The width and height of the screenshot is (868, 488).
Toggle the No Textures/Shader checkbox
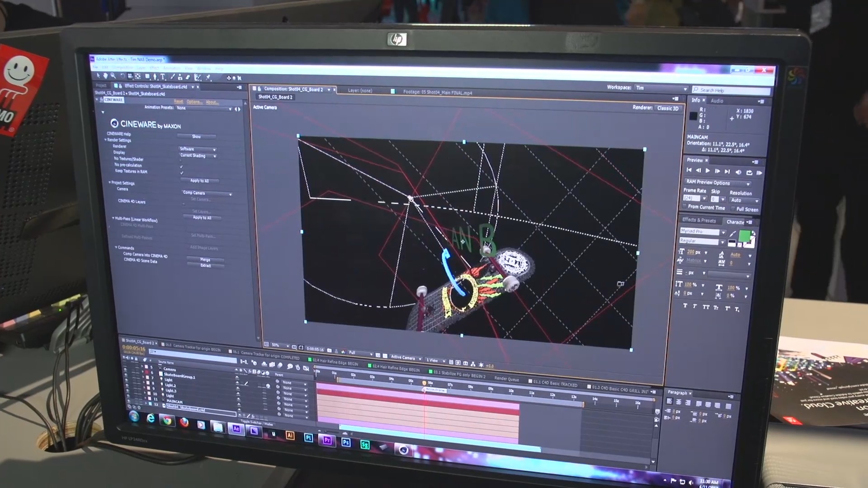tap(181, 161)
